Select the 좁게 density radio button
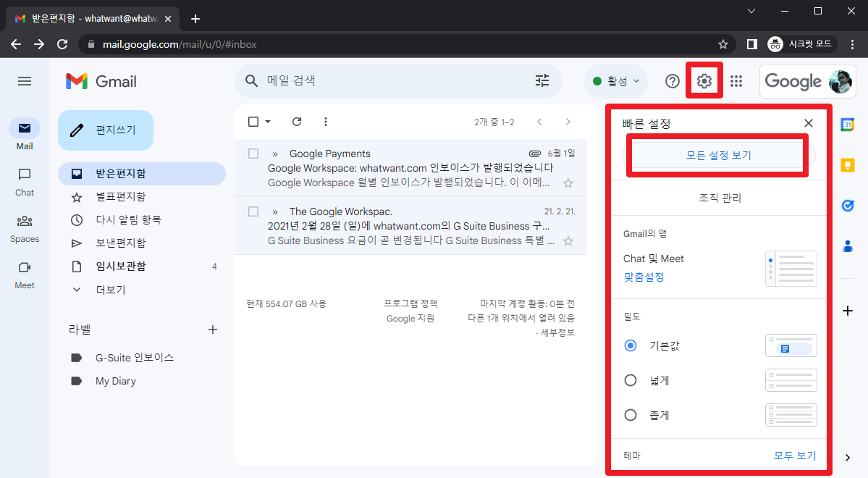Image resolution: width=868 pixels, height=478 pixels. coord(631,415)
